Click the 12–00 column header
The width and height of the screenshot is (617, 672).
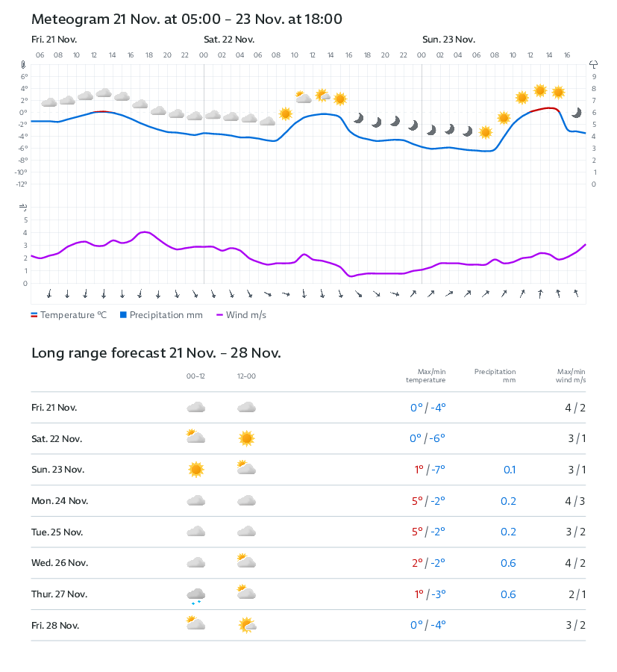point(246,376)
